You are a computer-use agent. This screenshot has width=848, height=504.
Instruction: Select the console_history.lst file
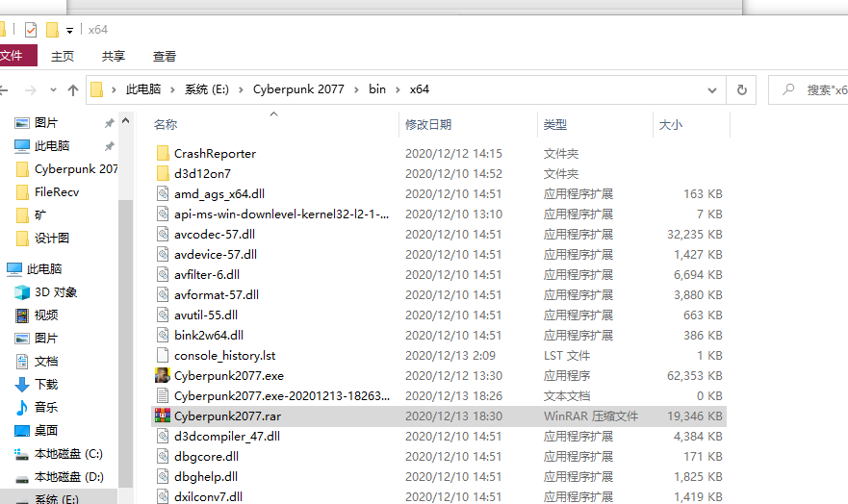224,356
